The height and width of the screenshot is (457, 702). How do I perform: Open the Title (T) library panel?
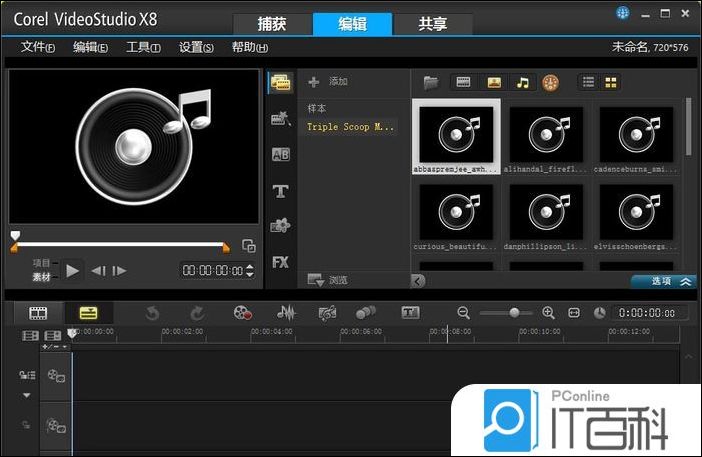pos(281,191)
